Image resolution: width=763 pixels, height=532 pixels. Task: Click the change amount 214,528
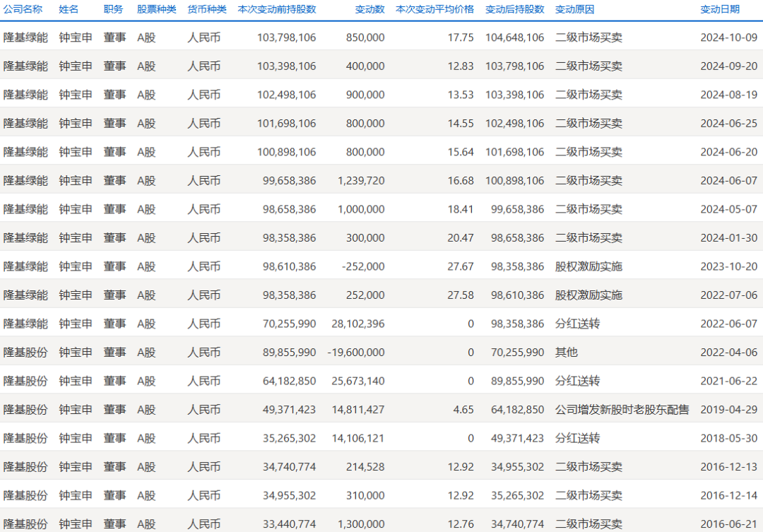365,467
